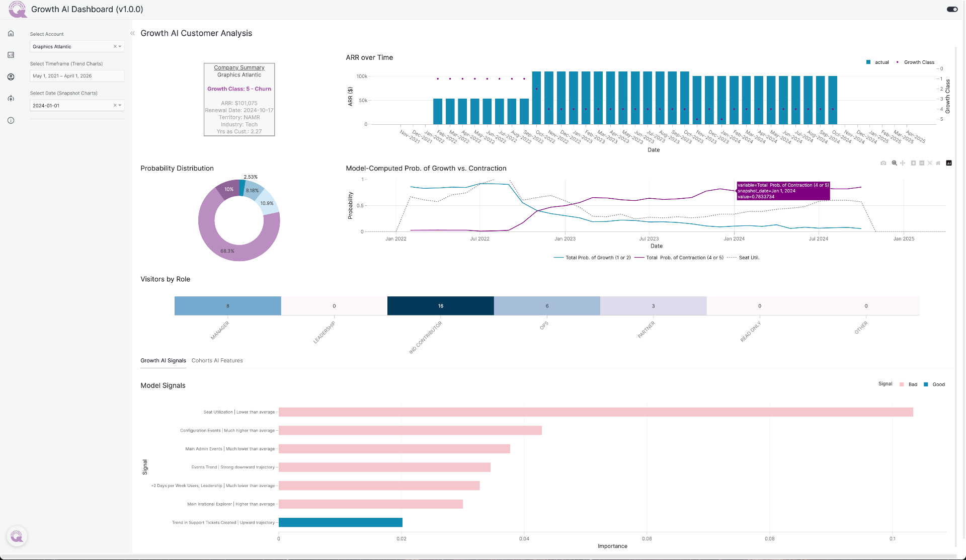Switch to Cohorts AI Features tab
Image resolution: width=966 pixels, height=560 pixels.
click(217, 360)
